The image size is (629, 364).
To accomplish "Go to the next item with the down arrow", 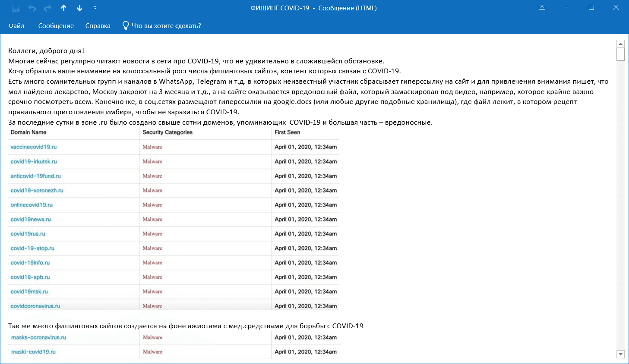I will pos(79,8).
